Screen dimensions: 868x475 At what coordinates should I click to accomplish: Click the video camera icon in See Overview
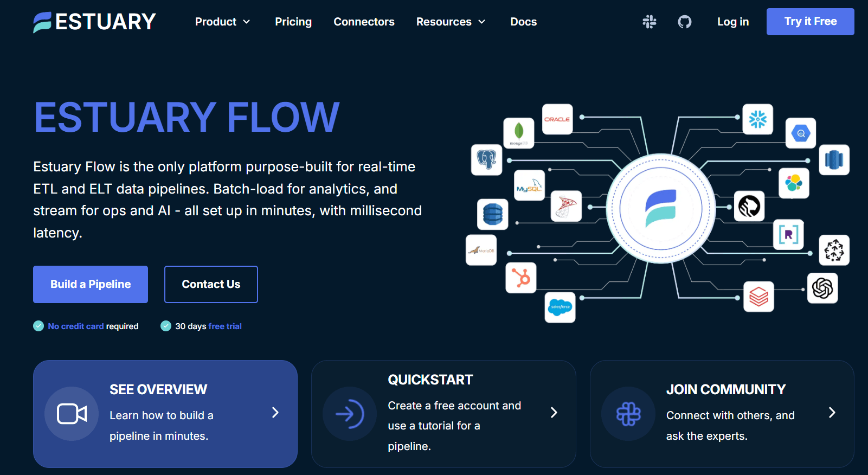click(72, 414)
